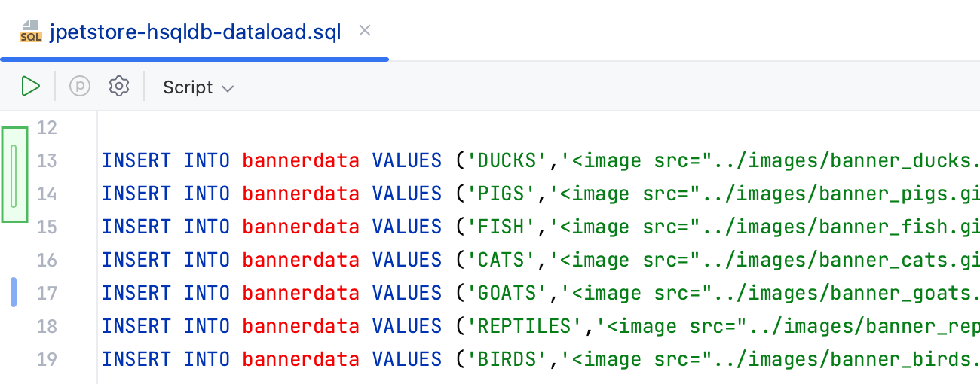
Task: Click the INSERT keyword on line 19
Action: [x=137, y=359]
